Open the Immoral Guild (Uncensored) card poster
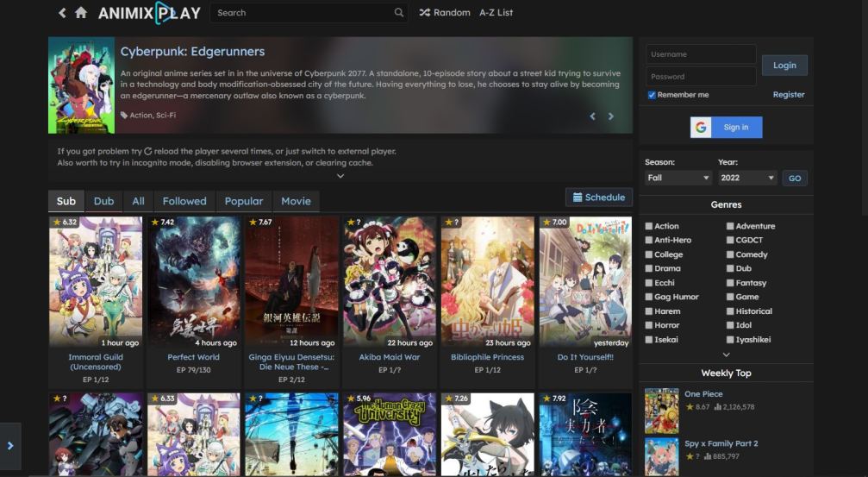The width and height of the screenshot is (868, 477). (96, 282)
